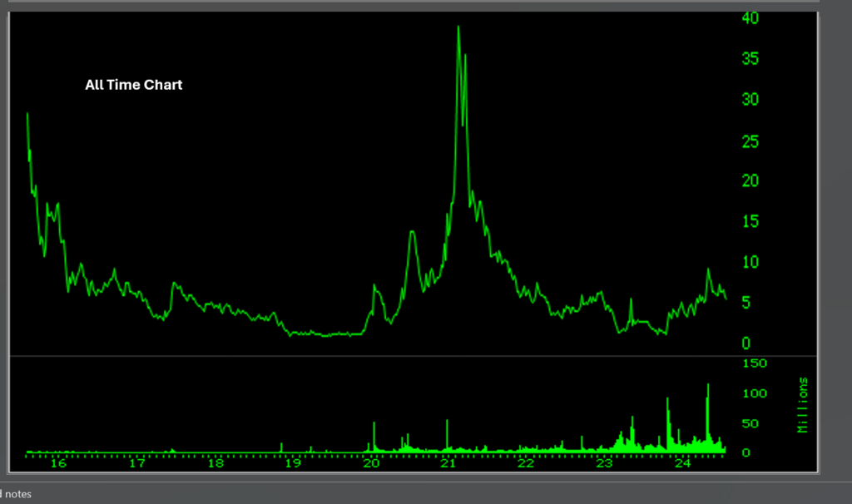Click the year 23 x-axis label
The width and height of the screenshot is (852, 504).
coord(604,464)
